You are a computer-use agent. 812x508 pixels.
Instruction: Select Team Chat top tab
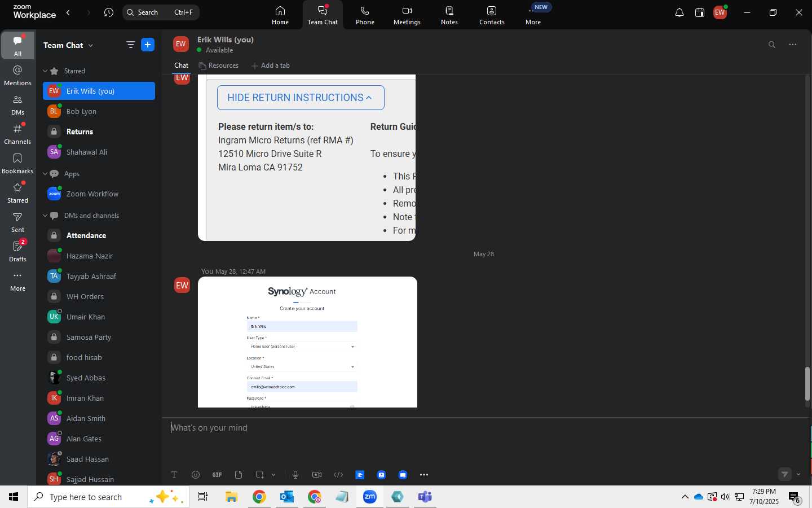pyautogui.click(x=323, y=15)
